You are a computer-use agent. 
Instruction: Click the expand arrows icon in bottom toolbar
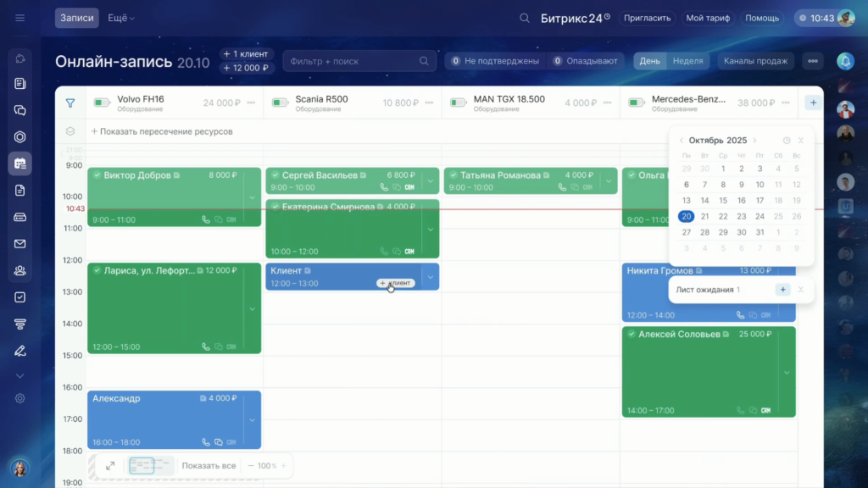(110, 466)
